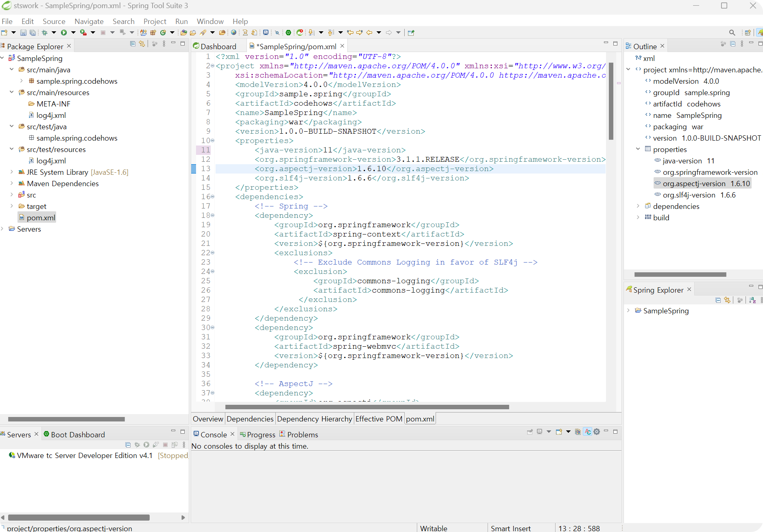Collapse the properties node in the Outline

(638, 149)
